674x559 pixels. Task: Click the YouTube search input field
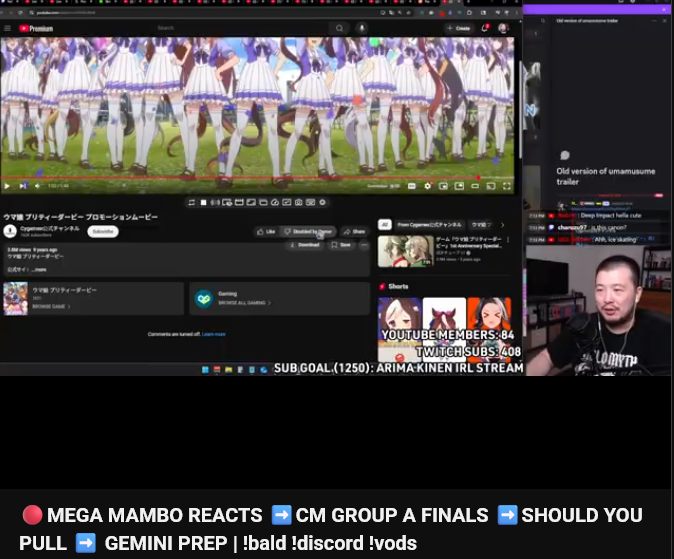pyautogui.click(x=241, y=28)
